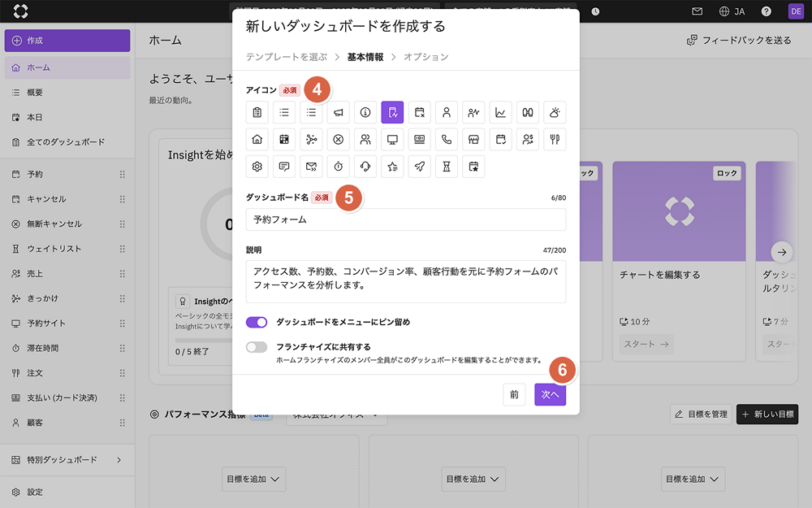Pick the filled calendar grid icon

(x=284, y=140)
